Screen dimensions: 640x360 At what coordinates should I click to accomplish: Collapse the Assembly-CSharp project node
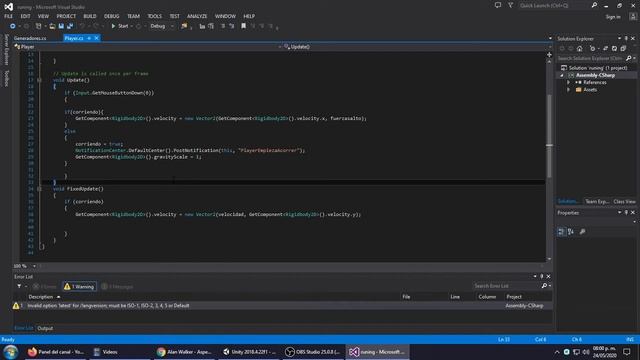click(x=562, y=76)
